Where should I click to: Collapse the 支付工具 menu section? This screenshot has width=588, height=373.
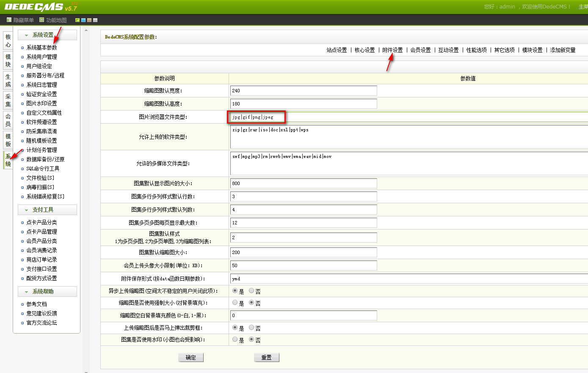tap(47, 210)
